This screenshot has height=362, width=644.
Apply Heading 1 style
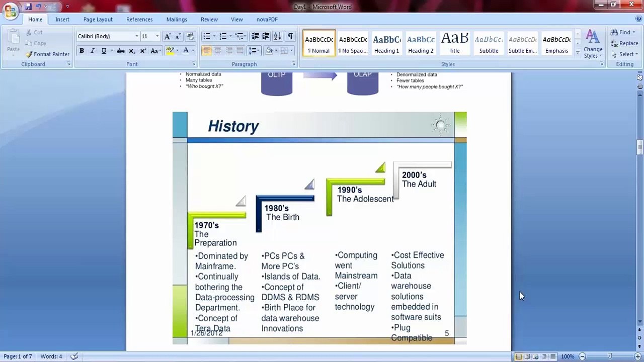(386, 44)
